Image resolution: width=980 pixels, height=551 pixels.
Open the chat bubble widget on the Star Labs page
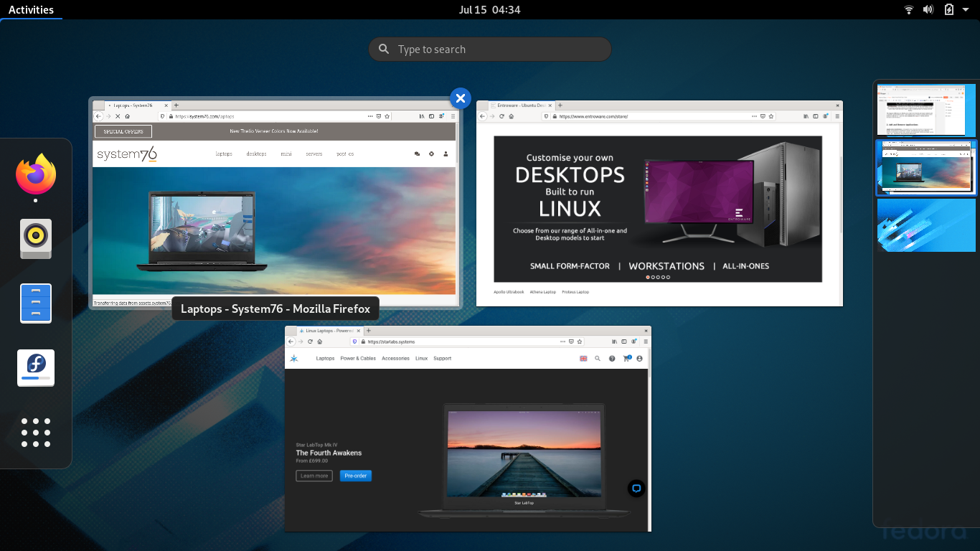[x=636, y=489]
